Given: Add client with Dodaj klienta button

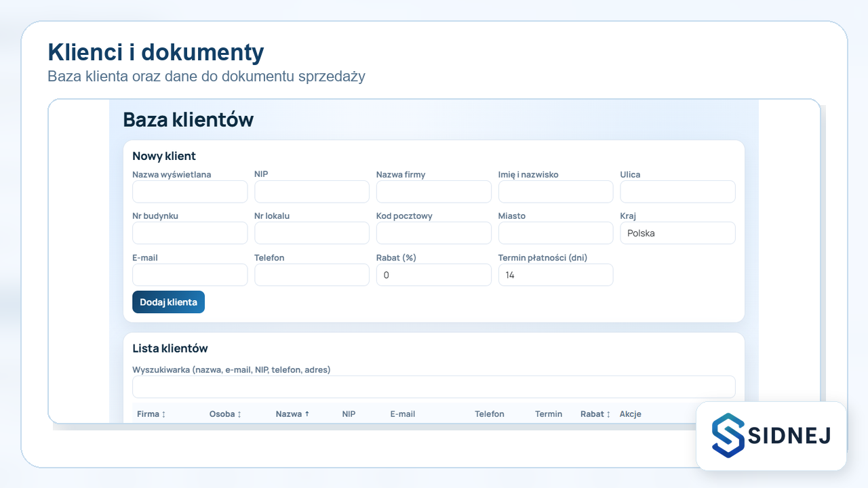Looking at the screenshot, I should pos(168,302).
